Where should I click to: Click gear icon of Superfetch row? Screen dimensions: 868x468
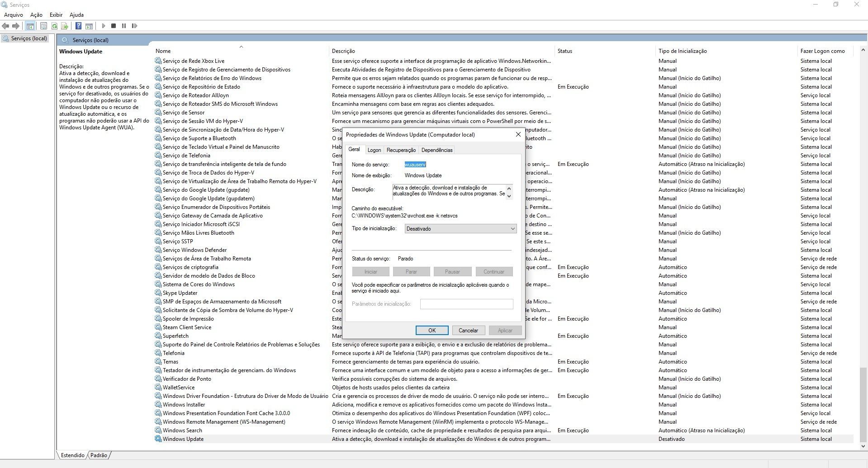point(158,336)
